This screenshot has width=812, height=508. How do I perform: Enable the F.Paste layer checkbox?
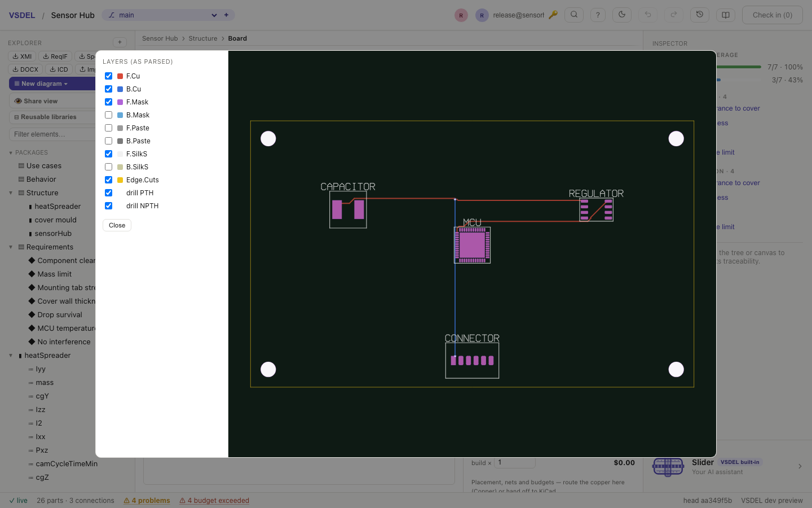[108, 128]
